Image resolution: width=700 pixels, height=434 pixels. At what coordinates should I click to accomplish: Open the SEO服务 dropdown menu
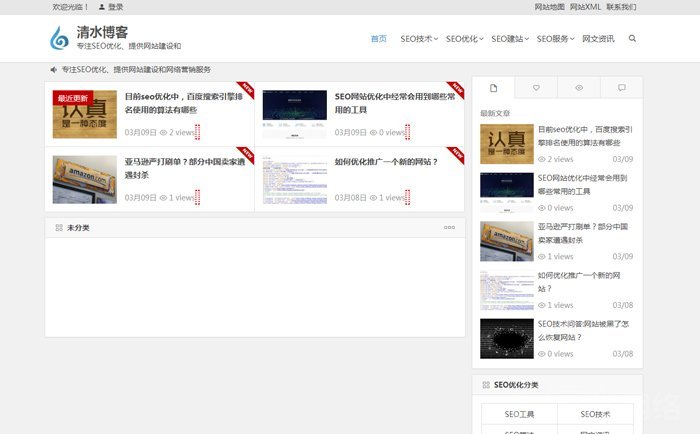click(x=555, y=39)
